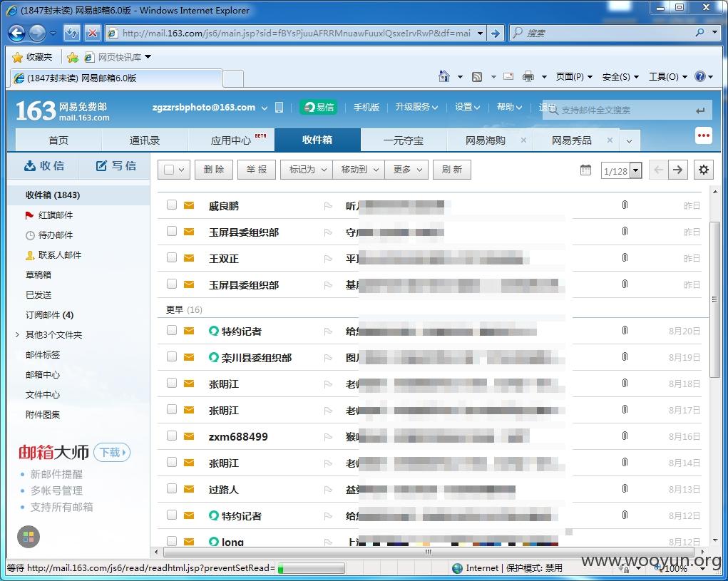Click the 删除 button
Image resolution: width=728 pixels, height=581 pixels.
(x=214, y=170)
